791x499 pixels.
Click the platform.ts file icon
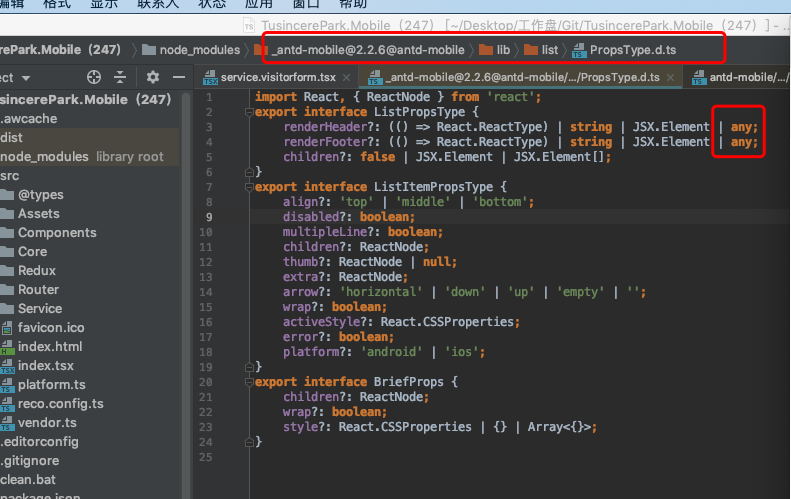click(x=7, y=385)
